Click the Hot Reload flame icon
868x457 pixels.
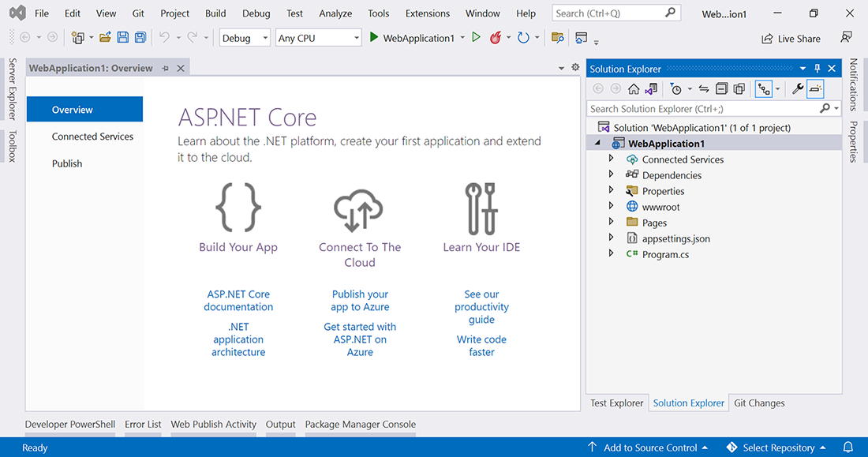click(x=496, y=38)
